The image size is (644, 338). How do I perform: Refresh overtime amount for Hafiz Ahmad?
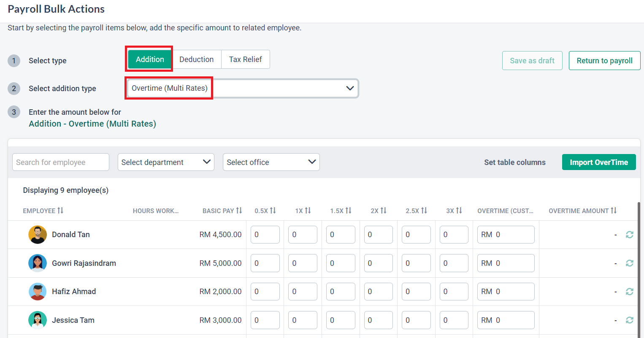click(630, 292)
